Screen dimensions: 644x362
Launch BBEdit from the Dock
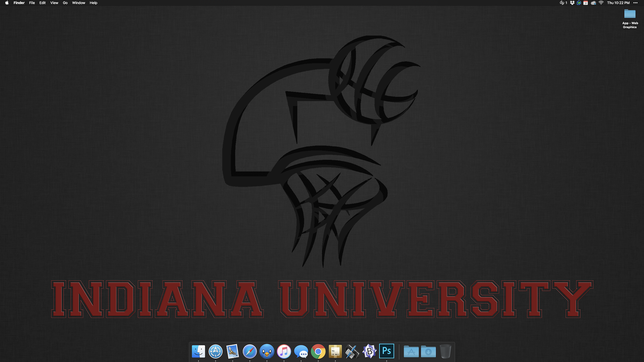click(369, 351)
